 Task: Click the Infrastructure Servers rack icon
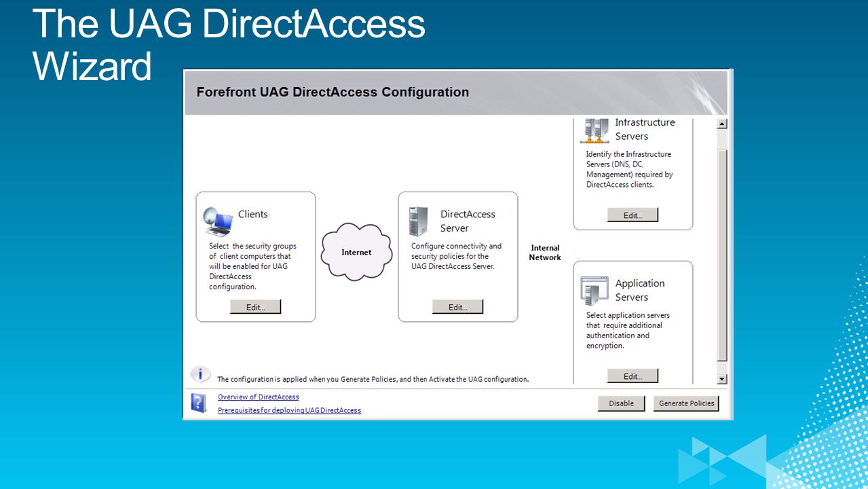[x=594, y=131]
